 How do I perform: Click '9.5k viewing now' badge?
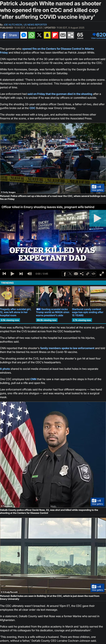[x=10, y=320]
